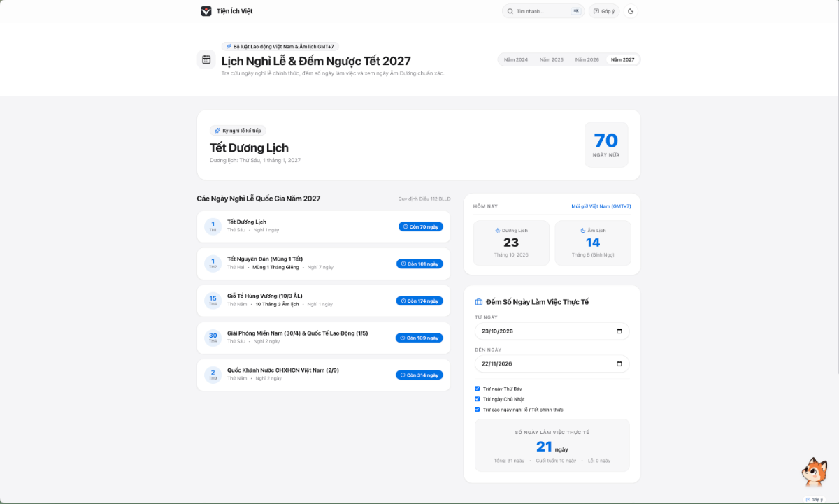Select Quốc Khánh Nước CHXHCN Việt Nam (2/9) title

(x=283, y=370)
